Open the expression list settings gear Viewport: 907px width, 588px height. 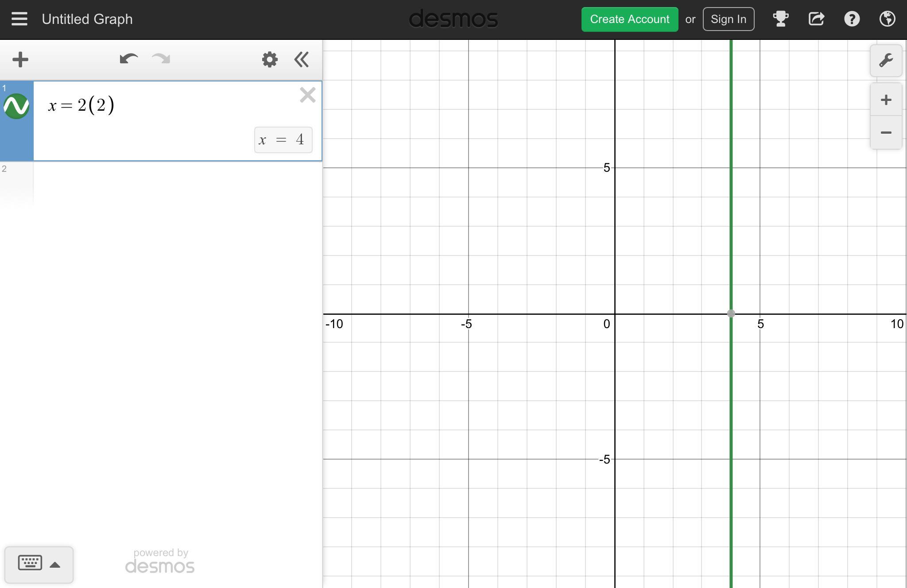click(270, 60)
